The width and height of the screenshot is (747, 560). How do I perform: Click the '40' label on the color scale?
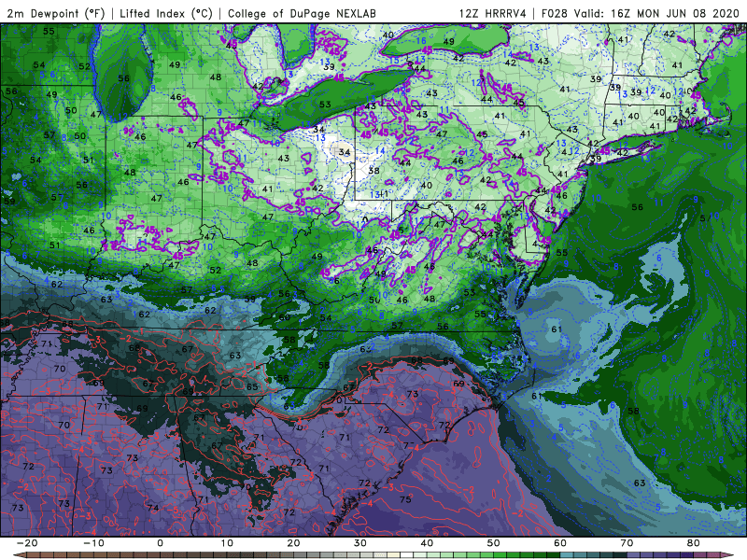click(x=427, y=543)
